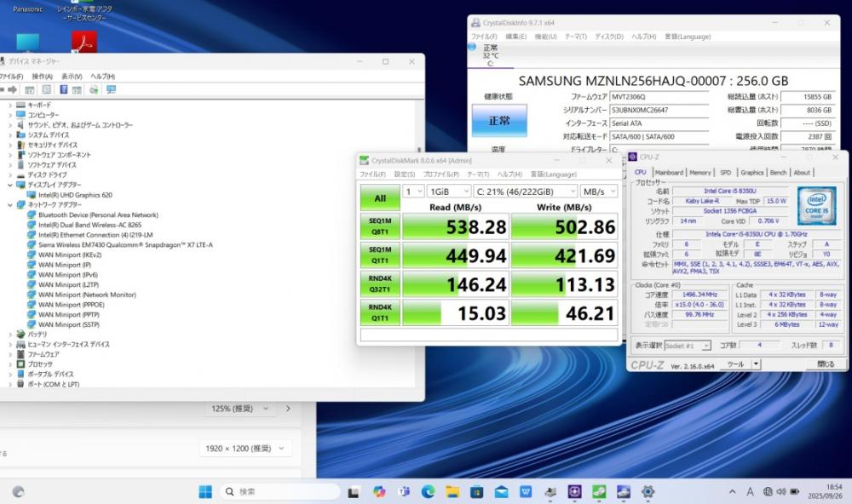Click the C: drive health indicator
Viewport: 852px width, 504px height.
click(490, 53)
